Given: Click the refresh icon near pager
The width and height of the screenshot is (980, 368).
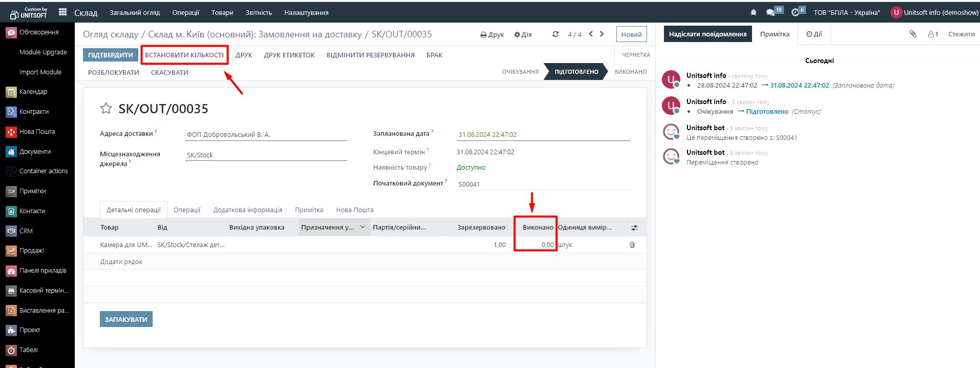Looking at the screenshot, I should click(x=555, y=34).
